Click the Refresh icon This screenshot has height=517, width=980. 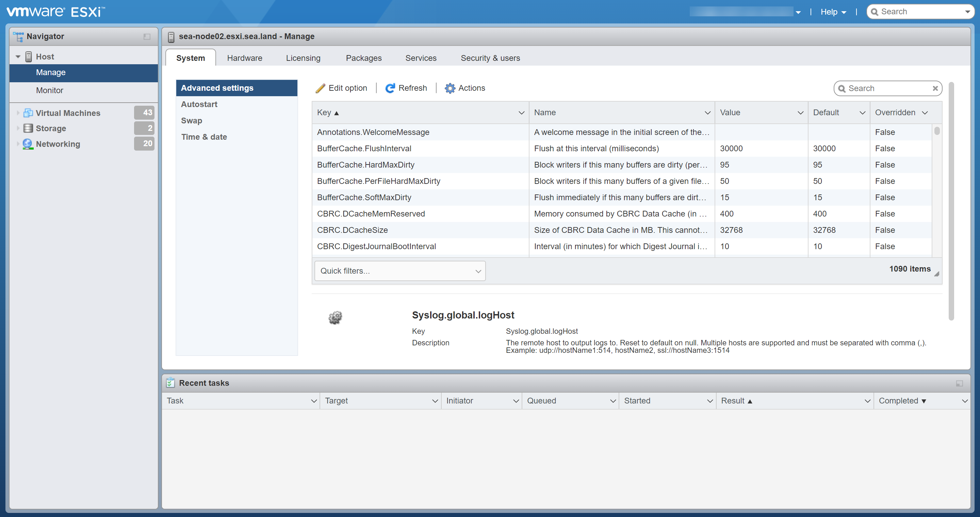click(390, 88)
